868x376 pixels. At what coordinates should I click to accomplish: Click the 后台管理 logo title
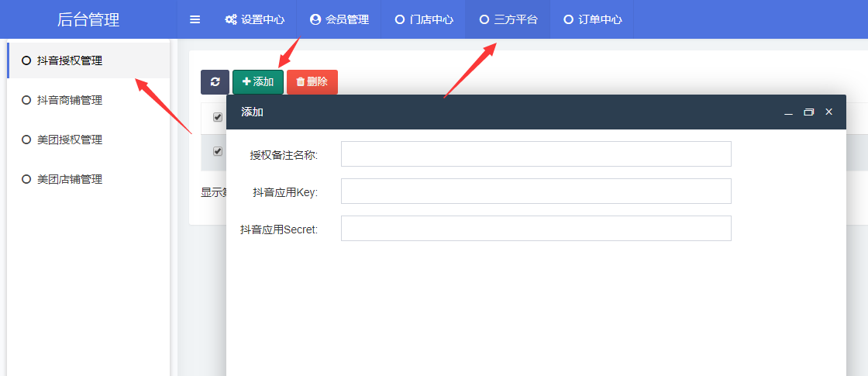88,19
